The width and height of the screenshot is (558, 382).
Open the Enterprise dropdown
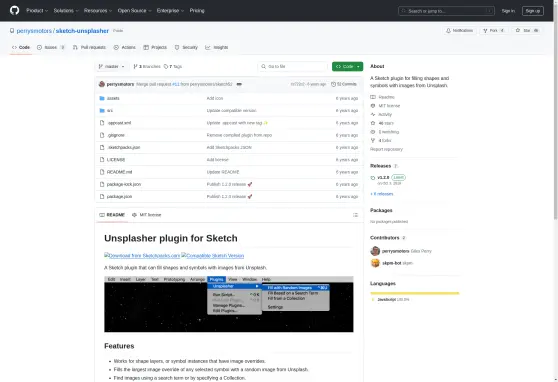[170, 11]
